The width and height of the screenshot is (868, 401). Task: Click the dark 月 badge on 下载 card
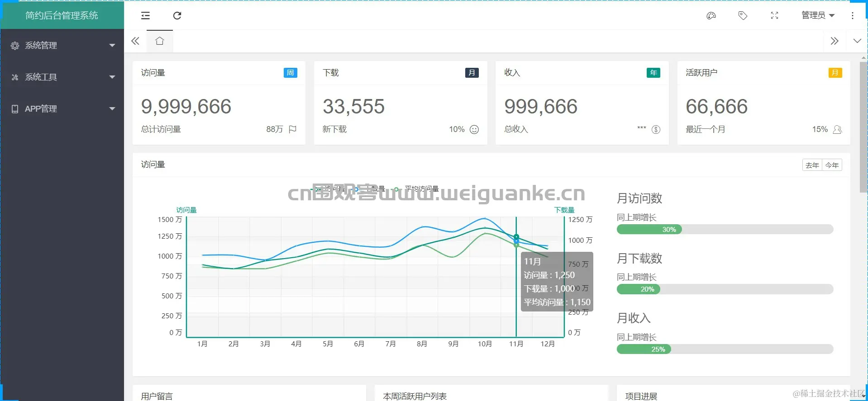(x=472, y=73)
